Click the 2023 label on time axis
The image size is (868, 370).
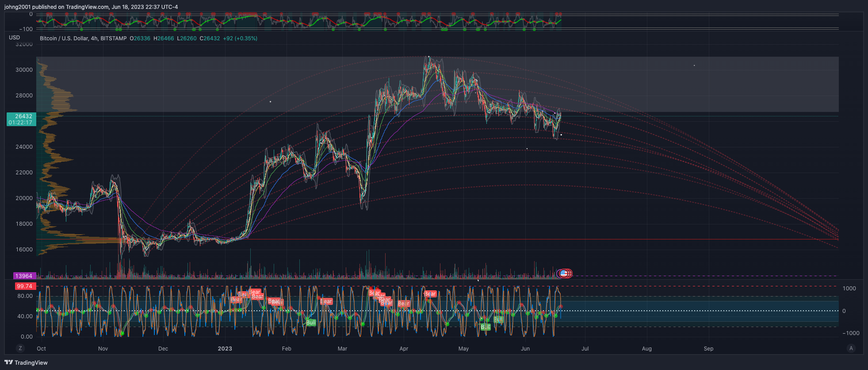[x=225, y=349]
